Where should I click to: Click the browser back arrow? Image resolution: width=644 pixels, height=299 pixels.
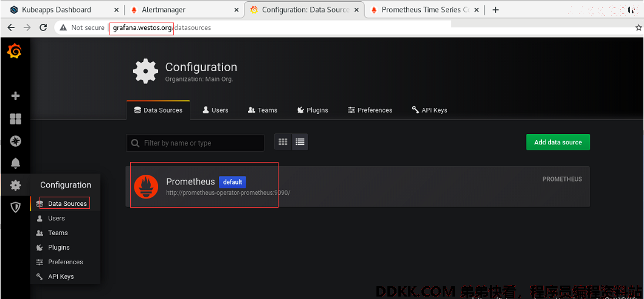(11, 27)
